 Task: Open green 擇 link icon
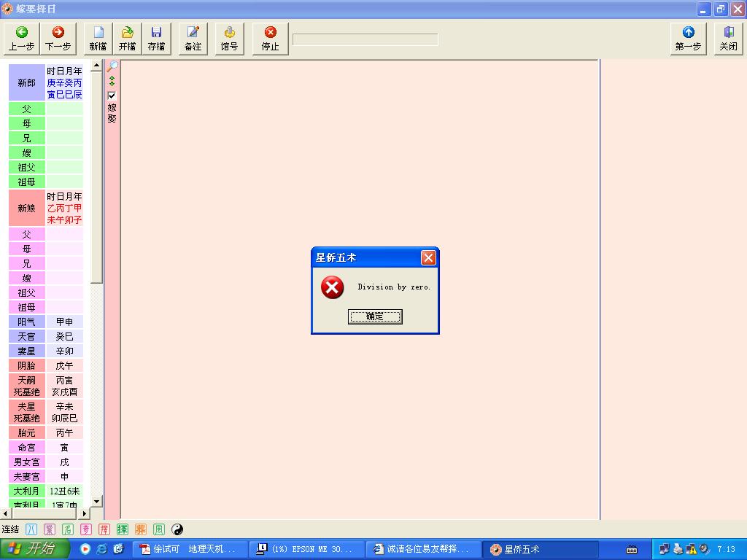click(x=123, y=529)
